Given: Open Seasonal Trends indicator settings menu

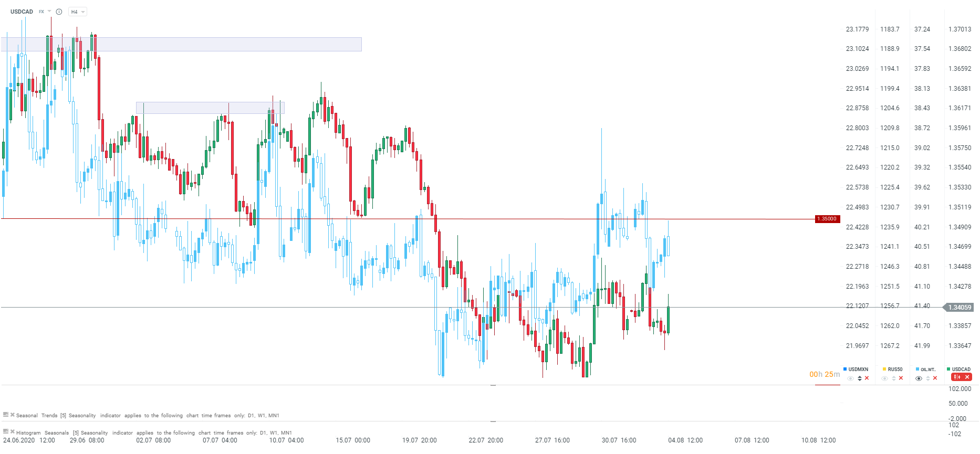Looking at the screenshot, I should click(x=6, y=415).
